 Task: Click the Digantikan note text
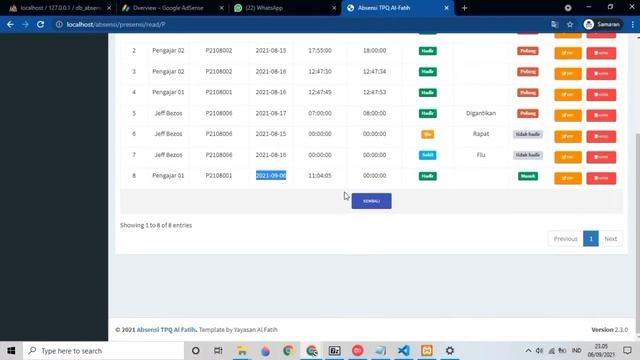click(481, 113)
